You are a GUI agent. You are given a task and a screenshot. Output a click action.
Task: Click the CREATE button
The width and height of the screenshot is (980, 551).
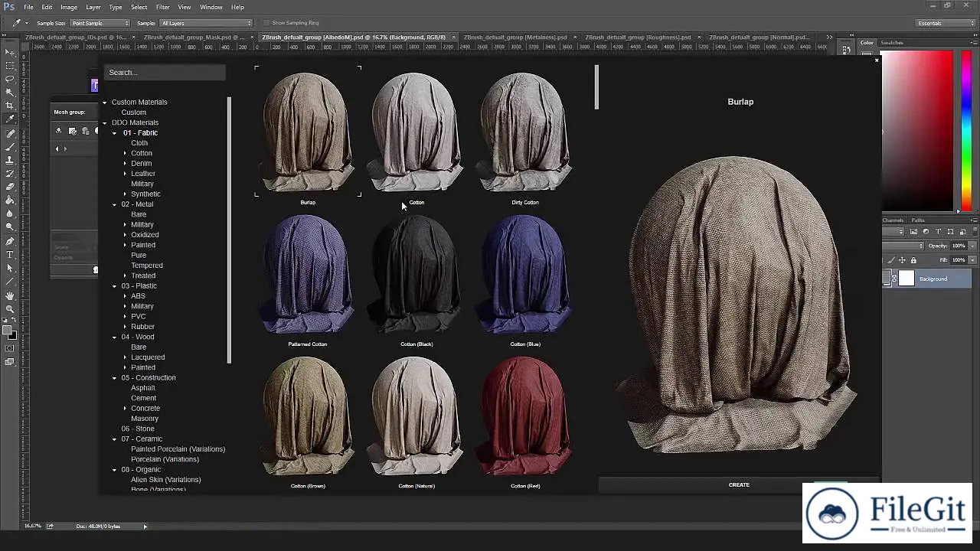coord(739,484)
